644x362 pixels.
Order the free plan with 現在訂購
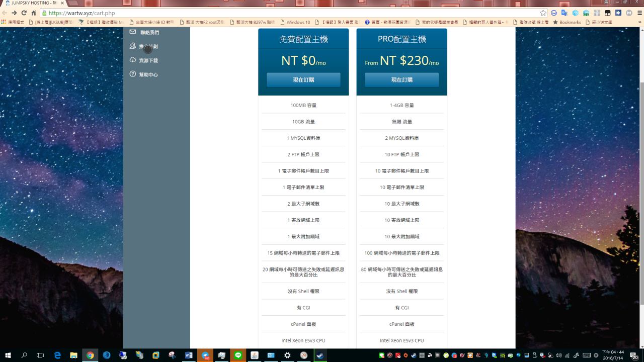click(303, 80)
